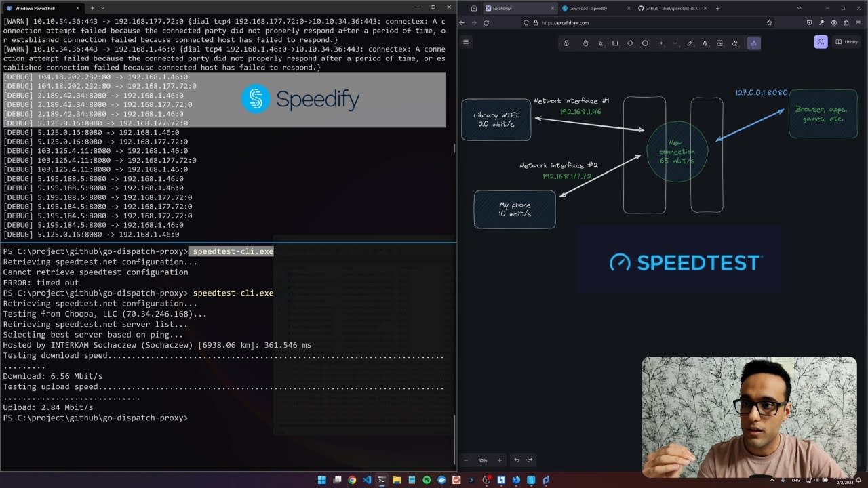
Task: Close the Windows PowerShell tab
Action: point(78,8)
